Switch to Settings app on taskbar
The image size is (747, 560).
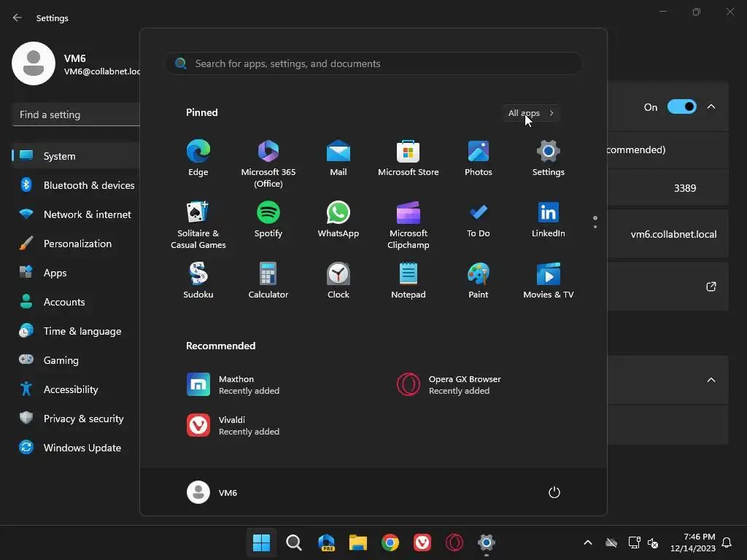(x=487, y=542)
